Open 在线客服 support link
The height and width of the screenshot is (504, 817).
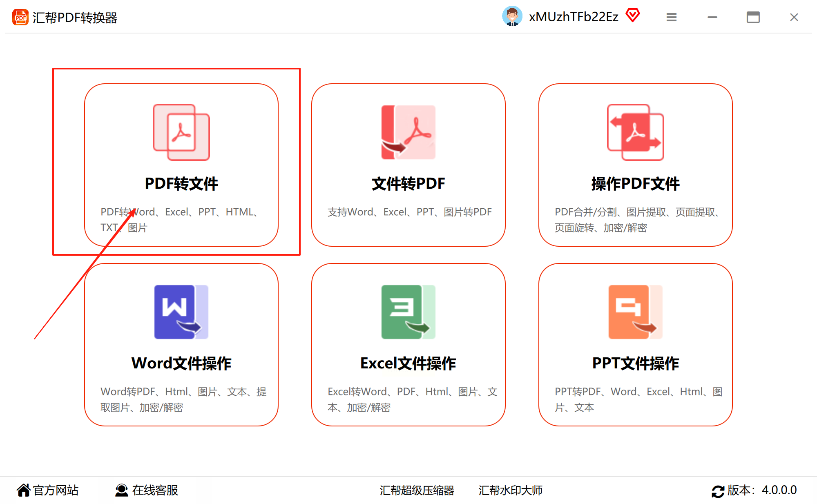(x=147, y=490)
